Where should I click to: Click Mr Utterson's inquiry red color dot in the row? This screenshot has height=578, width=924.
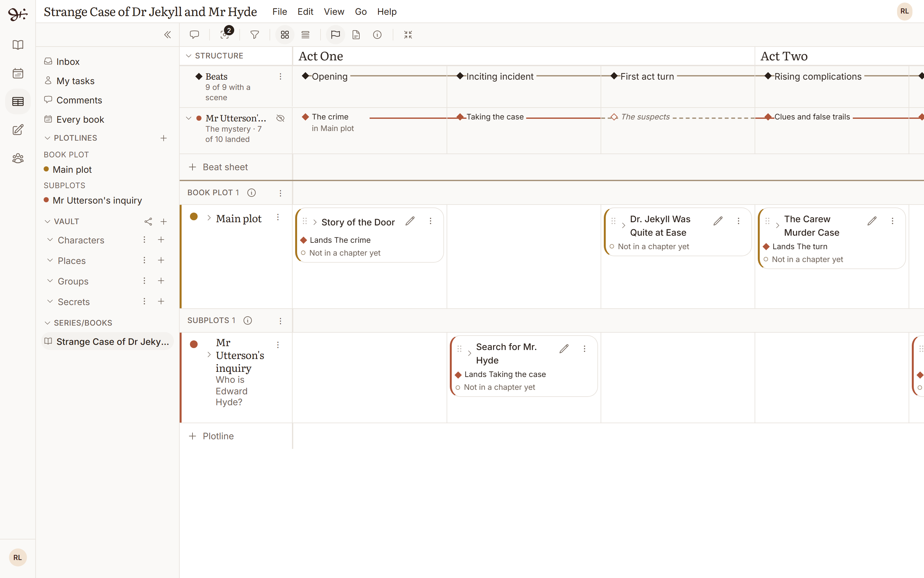click(x=194, y=345)
